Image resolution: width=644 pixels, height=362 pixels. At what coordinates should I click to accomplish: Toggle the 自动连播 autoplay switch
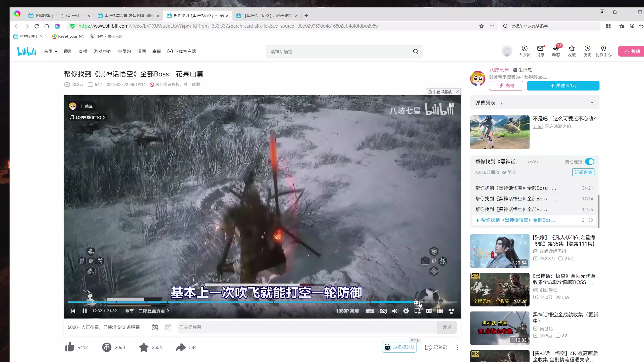click(x=589, y=162)
